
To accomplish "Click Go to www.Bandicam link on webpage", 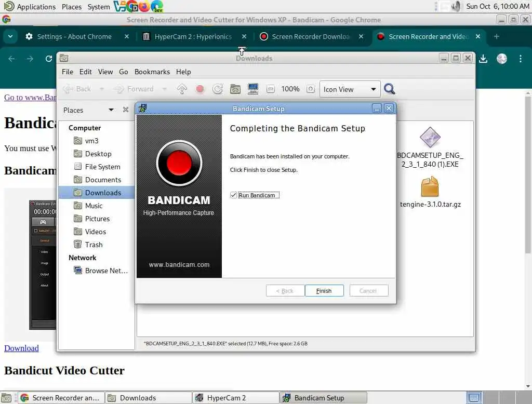I will coord(30,97).
